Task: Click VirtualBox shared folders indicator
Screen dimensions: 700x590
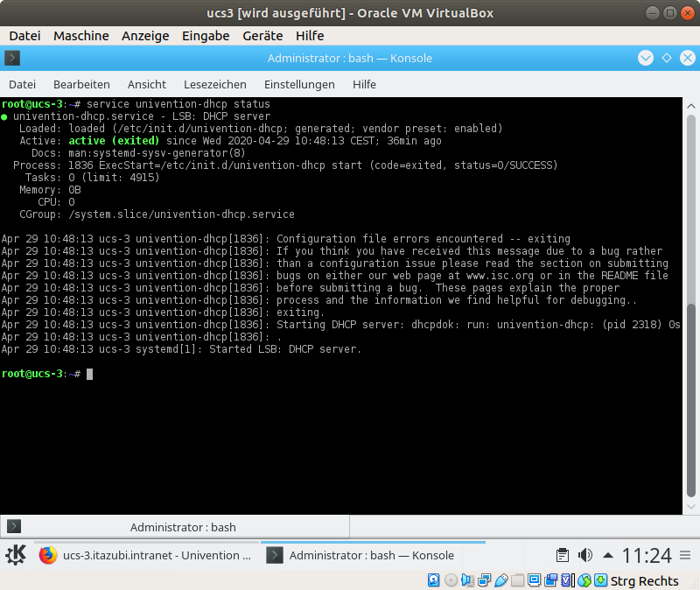Action: [x=517, y=580]
